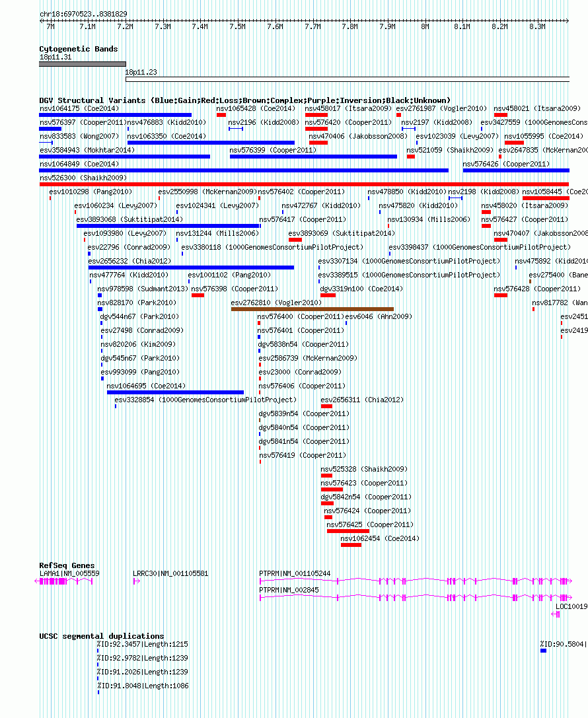Select variant nsv1064175 (Coe2014) label

79,108
